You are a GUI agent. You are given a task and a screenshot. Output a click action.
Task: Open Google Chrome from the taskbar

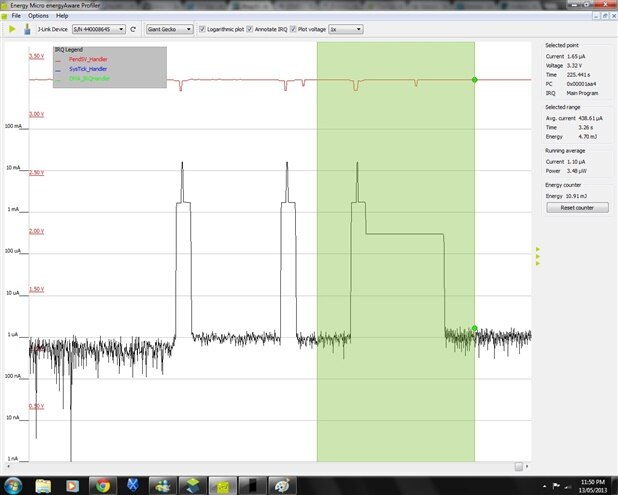101,485
